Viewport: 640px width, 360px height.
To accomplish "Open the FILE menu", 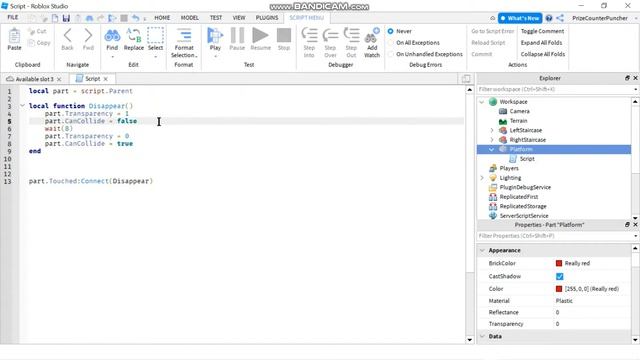I will click(x=13, y=18).
